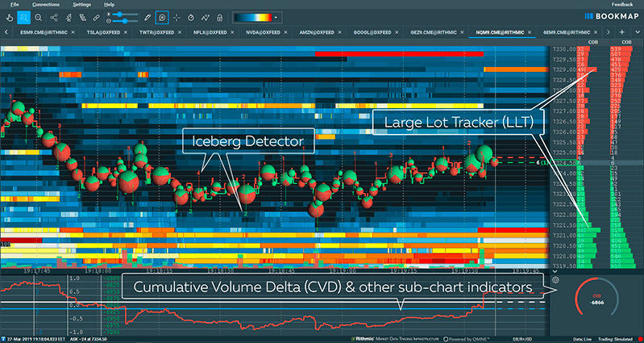Viewport: 644px width, 343px height.
Task: Select the pointer hand tool
Action: point(10,18)
